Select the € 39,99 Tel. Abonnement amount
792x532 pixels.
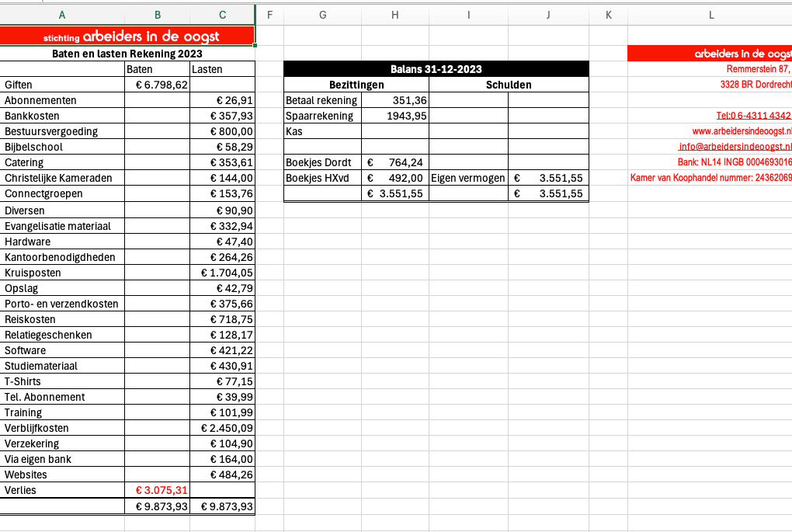223,397
